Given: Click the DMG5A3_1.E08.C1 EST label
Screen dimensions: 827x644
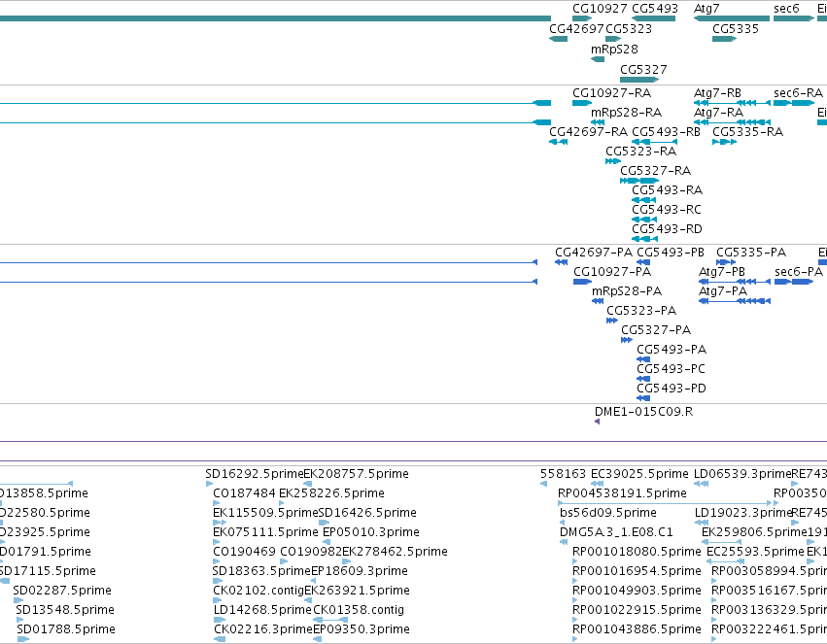Looking at the screenshot, I should click(616, 533).
